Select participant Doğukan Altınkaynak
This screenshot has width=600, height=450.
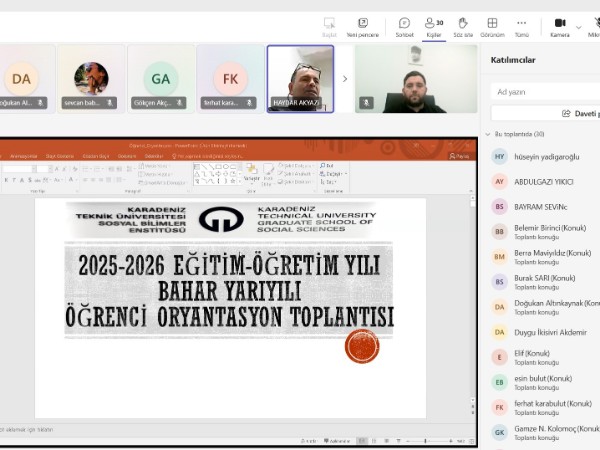(x=545, y=307)
